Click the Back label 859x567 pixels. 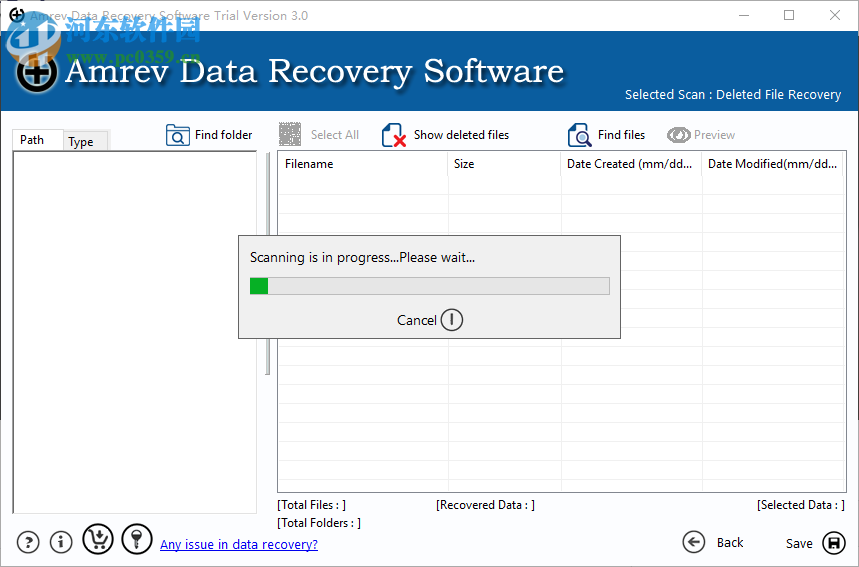click(x=730, y=542)
